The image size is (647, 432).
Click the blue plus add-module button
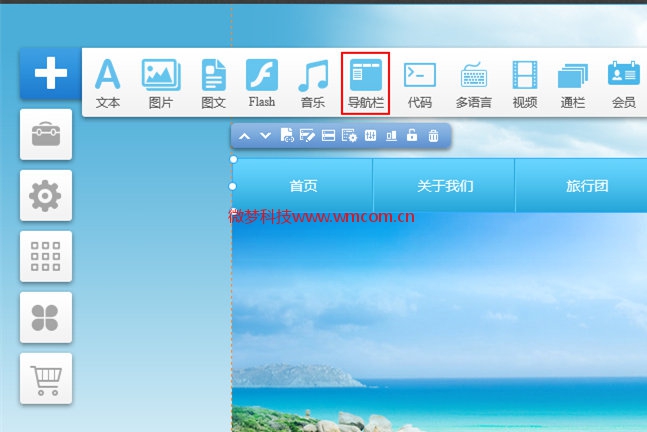click(x=50, y=73)
